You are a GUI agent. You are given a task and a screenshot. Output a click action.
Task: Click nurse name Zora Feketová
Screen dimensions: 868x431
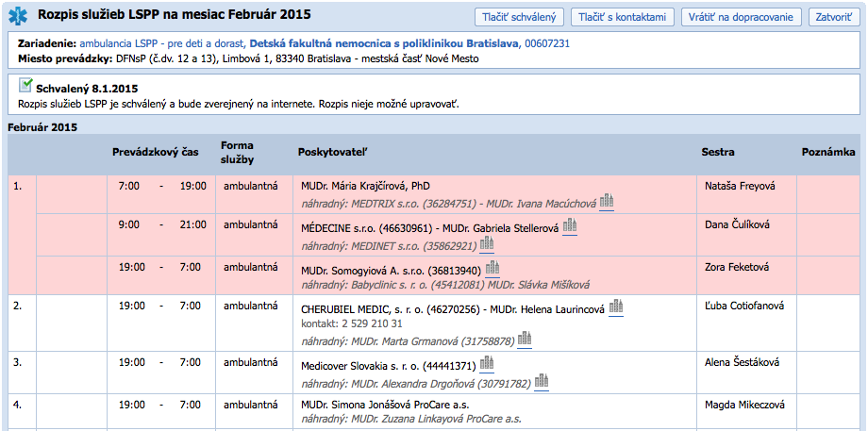coord(738,267)
